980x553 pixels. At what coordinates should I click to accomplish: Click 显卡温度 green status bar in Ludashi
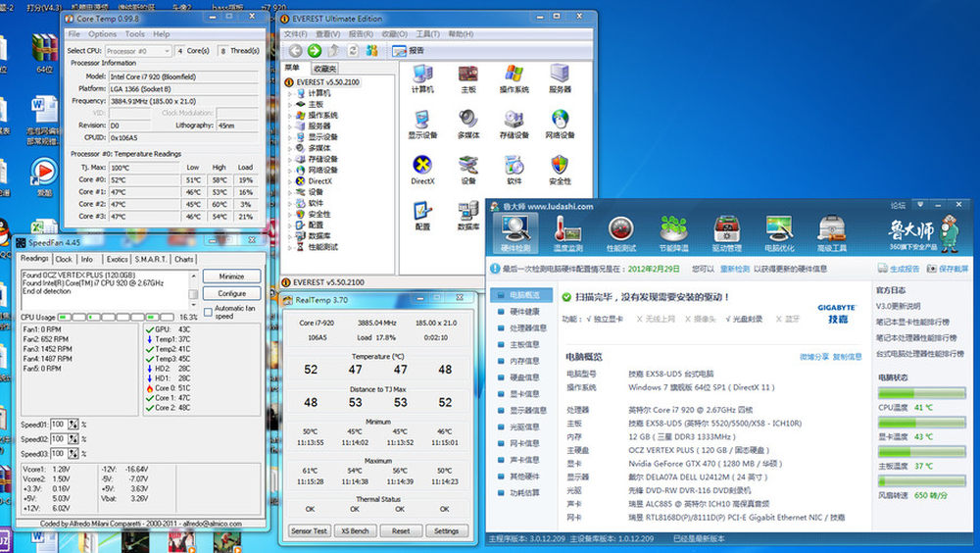922,423
